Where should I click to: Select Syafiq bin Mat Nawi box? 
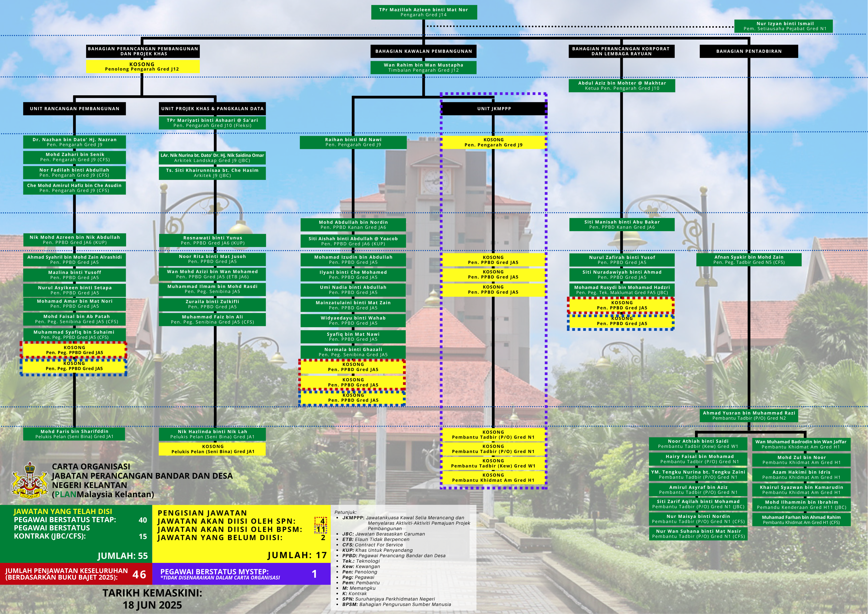[x=353, y=337]
